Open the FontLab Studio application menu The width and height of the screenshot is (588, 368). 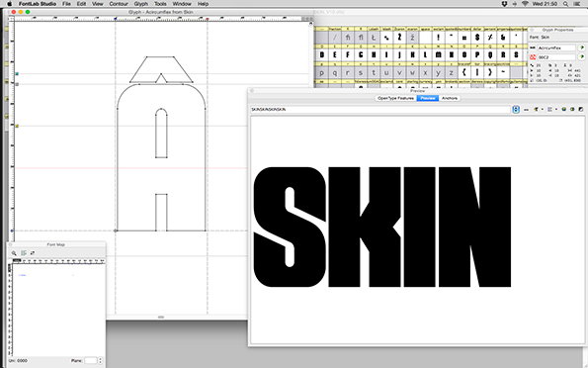38,4
